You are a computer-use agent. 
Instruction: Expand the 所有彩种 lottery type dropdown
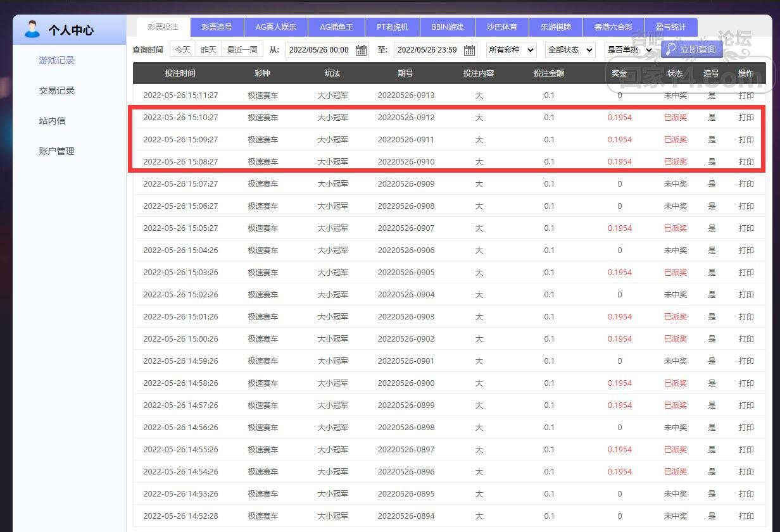click(511, 49)
